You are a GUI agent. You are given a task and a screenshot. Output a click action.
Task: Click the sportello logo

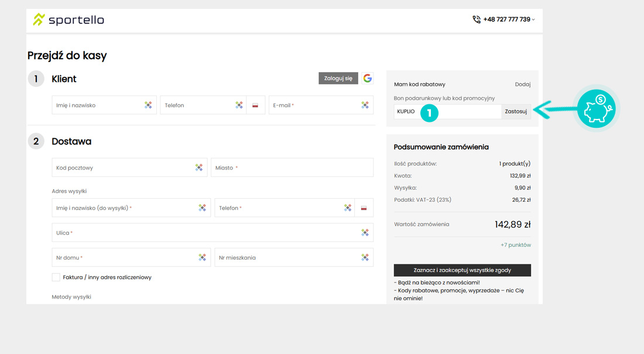point(68,20)
